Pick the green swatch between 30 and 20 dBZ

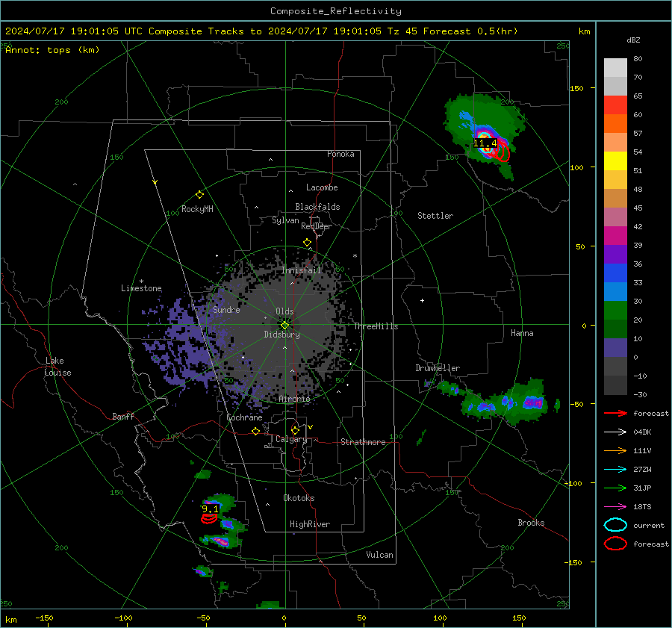[x=615, y=311]
